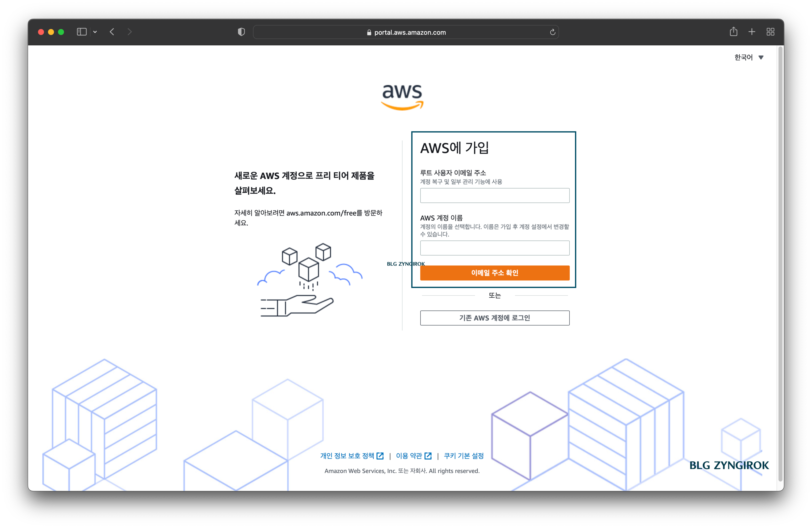
Task: Click the Share icon in the toolbar
Action: coord(734,31)
